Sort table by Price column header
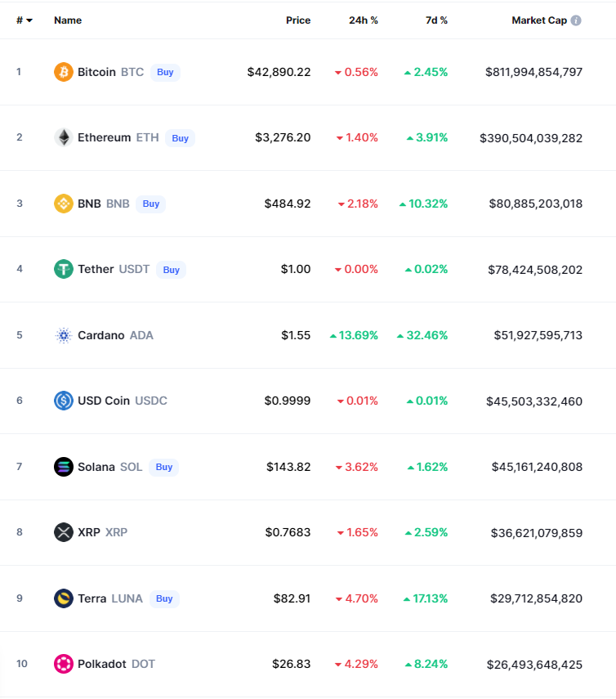616x699 pixels. 298,20
